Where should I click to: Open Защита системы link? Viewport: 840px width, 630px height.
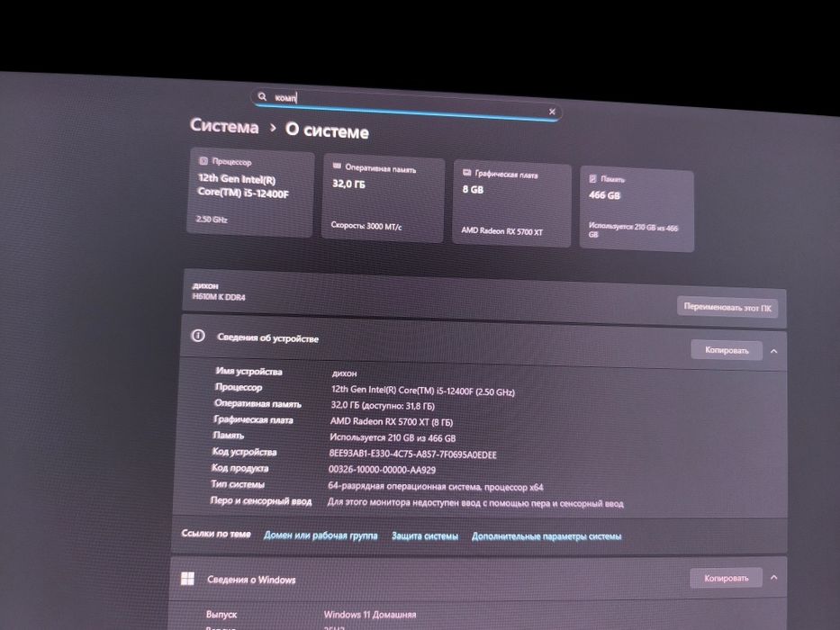tap(425, 535)
